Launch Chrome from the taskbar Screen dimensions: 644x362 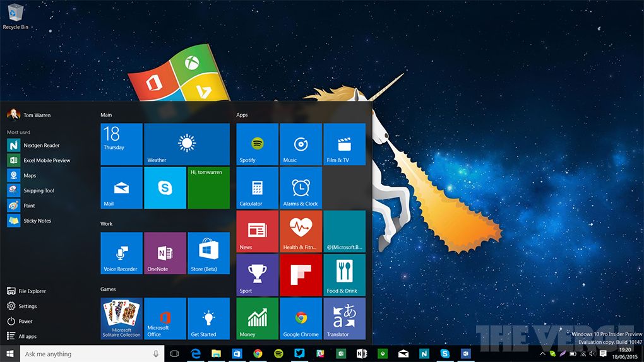(258, 354)
